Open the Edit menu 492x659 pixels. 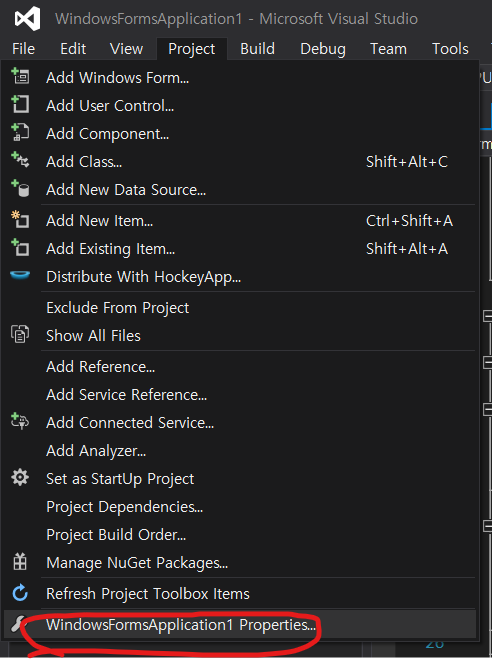(73, 49)
